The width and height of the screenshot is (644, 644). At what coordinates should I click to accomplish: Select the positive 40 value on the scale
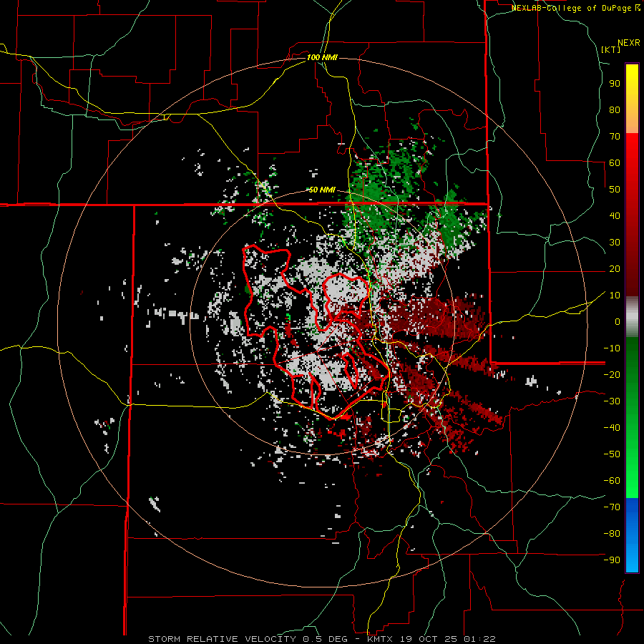[x=615, y=216]
